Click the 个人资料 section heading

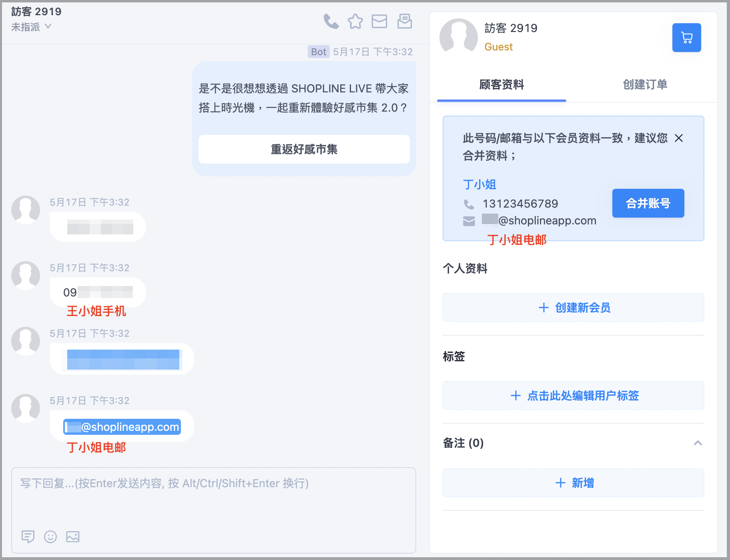pos(465,268)
